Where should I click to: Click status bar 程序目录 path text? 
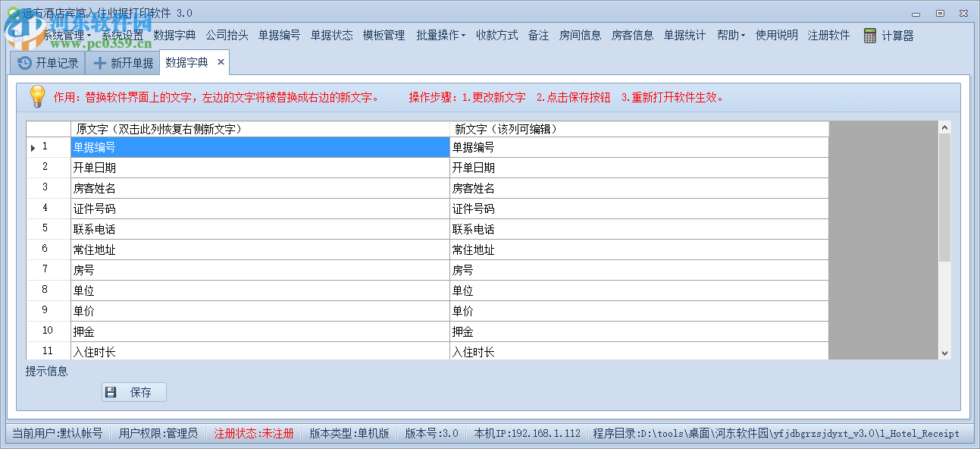776,434
